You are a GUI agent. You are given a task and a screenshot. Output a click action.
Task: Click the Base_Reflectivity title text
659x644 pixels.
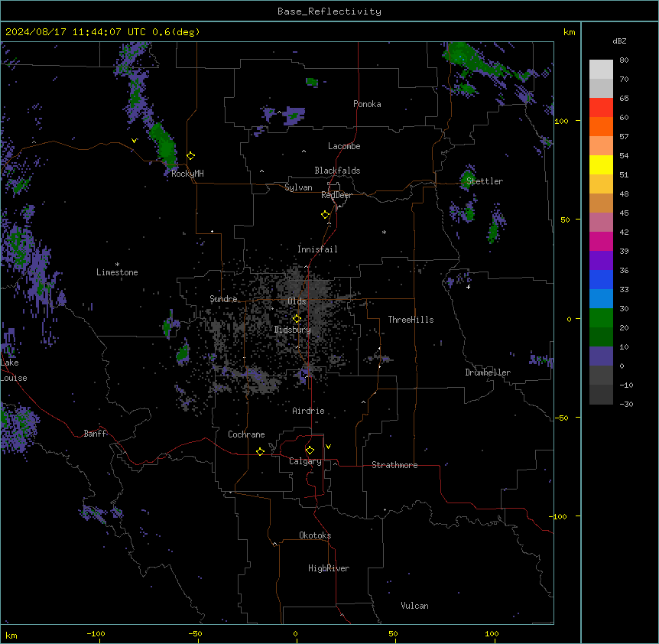click(329, 11)
